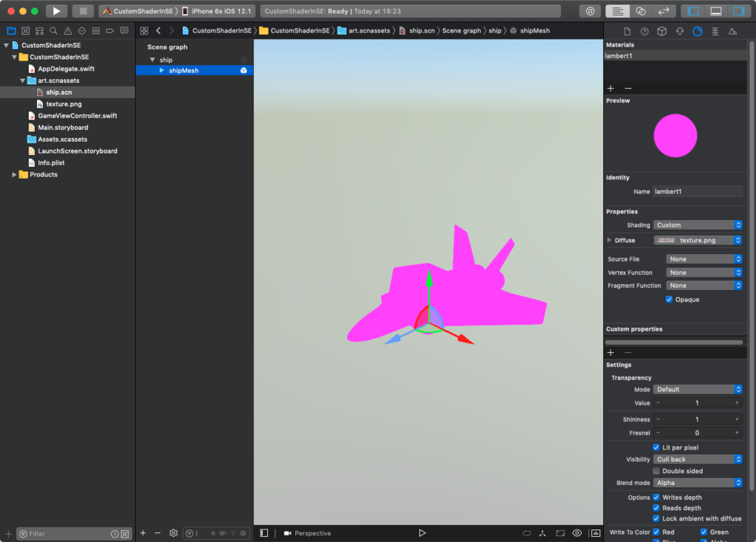Open the Issue navigator tab

pos(67,31)
